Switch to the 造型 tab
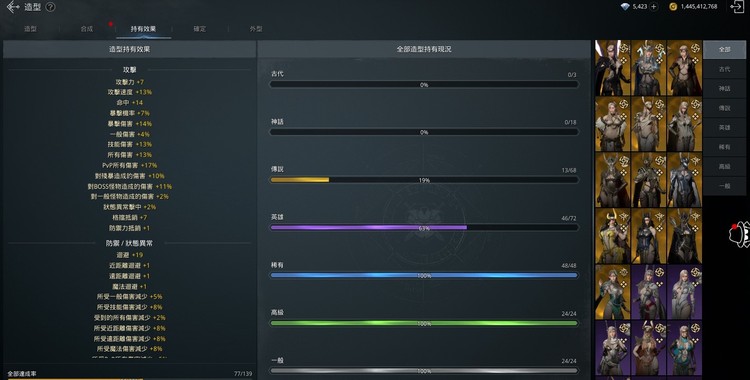 tap(30, 29)
